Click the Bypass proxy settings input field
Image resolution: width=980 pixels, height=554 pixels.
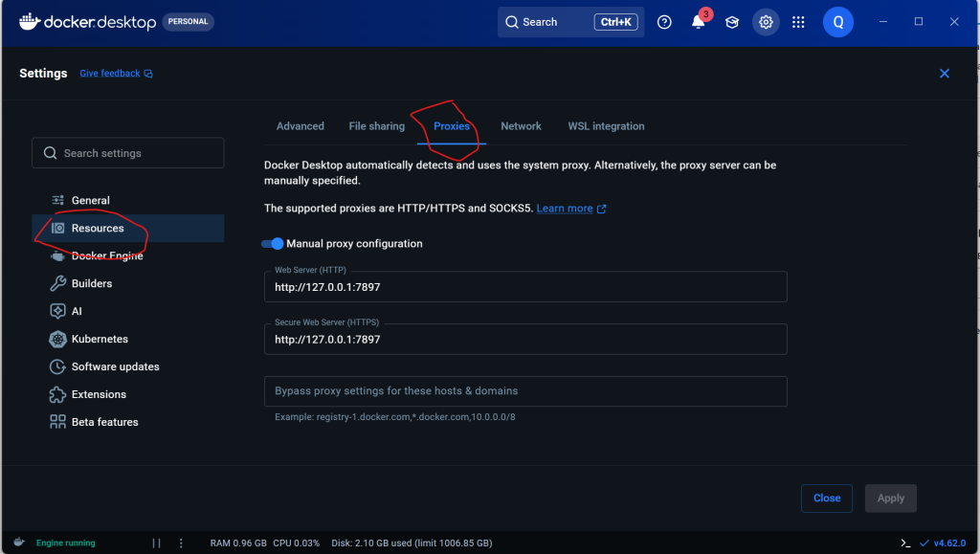[x=525, y=391]
